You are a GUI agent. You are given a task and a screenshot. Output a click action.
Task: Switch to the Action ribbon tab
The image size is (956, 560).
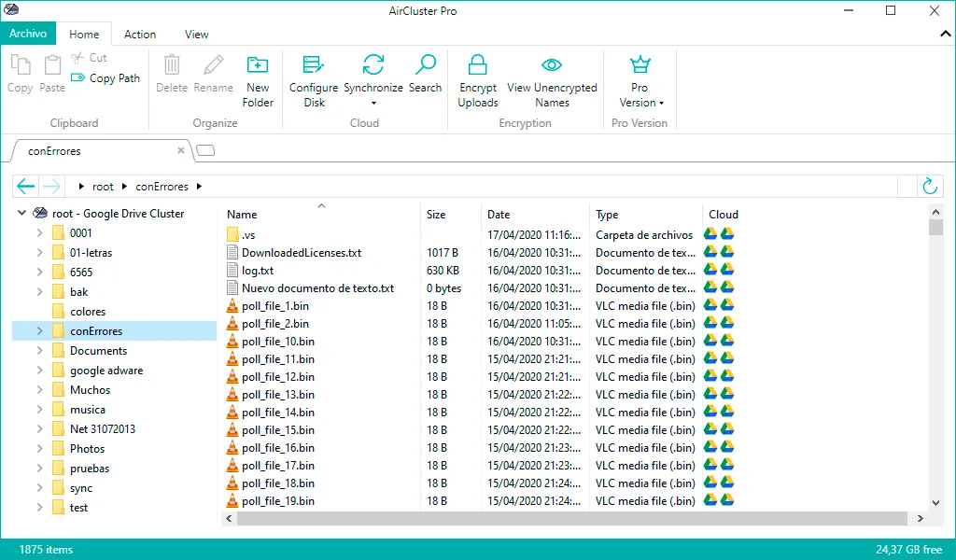[140, 35]
